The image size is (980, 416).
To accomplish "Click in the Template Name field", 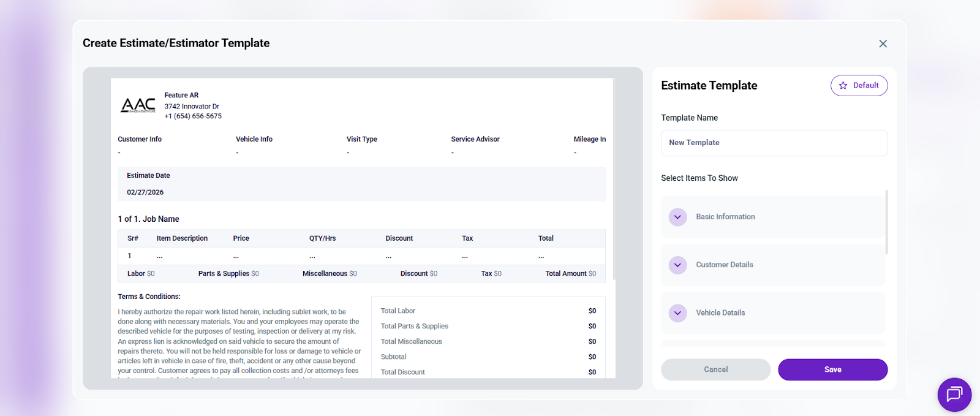I will 774,143.
